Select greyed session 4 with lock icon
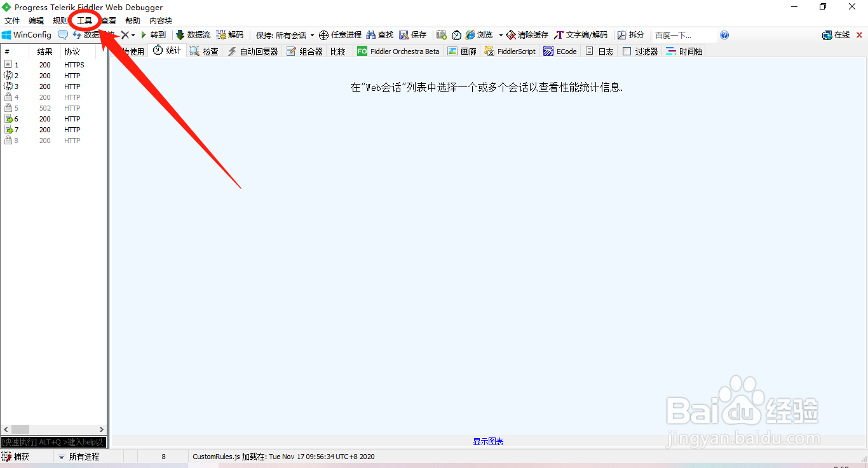The width and height of the screenshot is (868, 468). click(54, 97)
